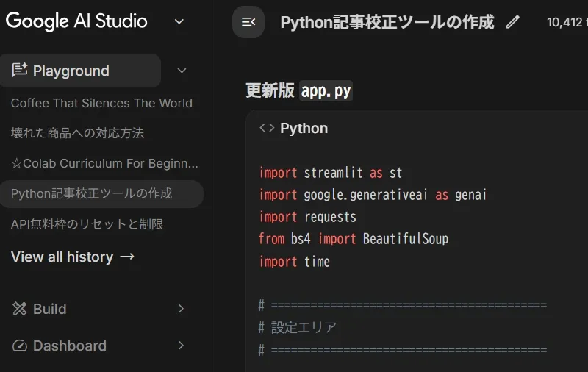588x372 pixels.
Task: Click the code brackets icon beside Python
Action: click(x=267, y=128)
